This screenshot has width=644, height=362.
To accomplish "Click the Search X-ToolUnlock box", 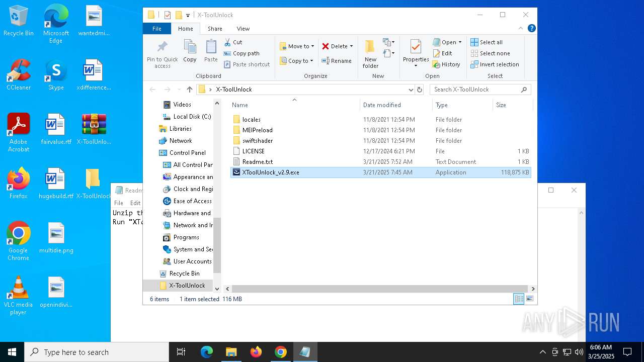I will [x=480, y=89].
